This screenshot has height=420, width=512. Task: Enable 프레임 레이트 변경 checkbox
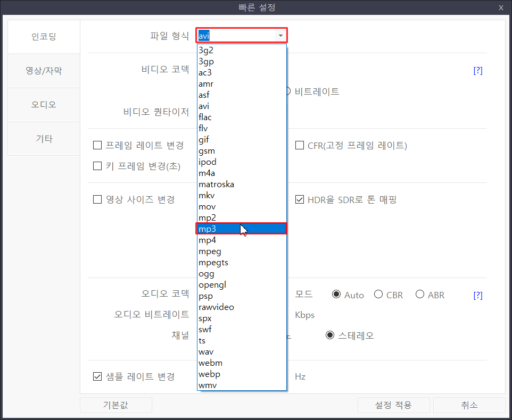97,145
